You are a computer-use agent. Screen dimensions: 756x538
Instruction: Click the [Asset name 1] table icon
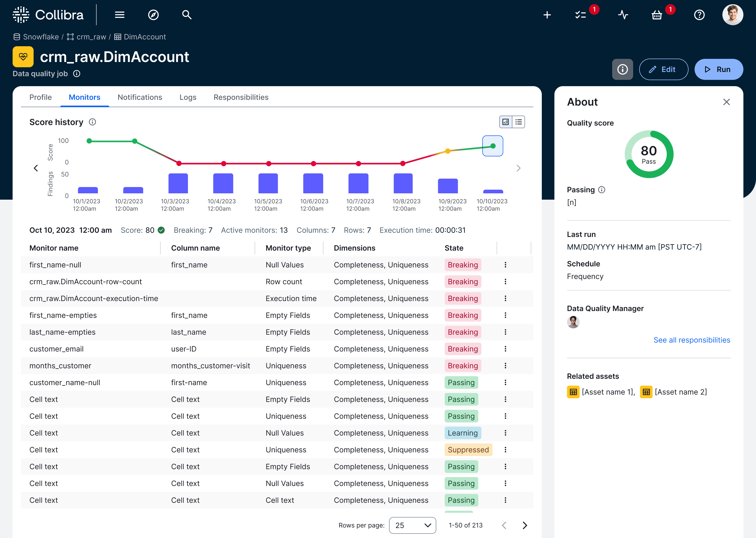pos(573,392)
